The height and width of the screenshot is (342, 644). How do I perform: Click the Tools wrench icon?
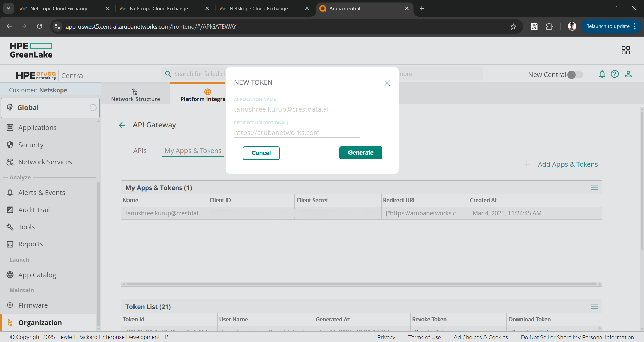pos(10,227)
